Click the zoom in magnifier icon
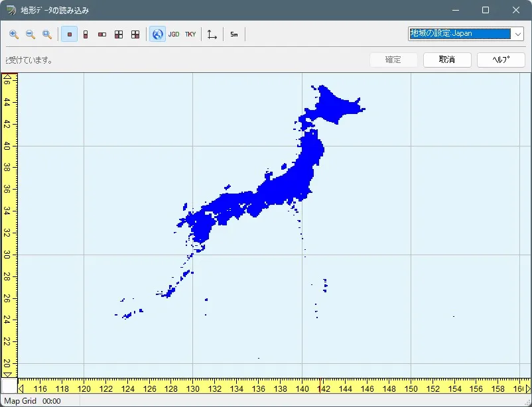Screen dimensions: 532x407 click(x=14, y=34)
